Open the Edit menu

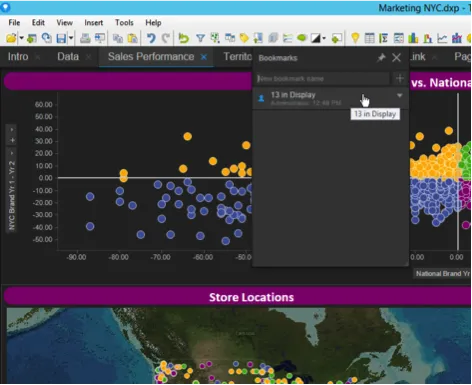pyautogui.click(x=38, y=22)
